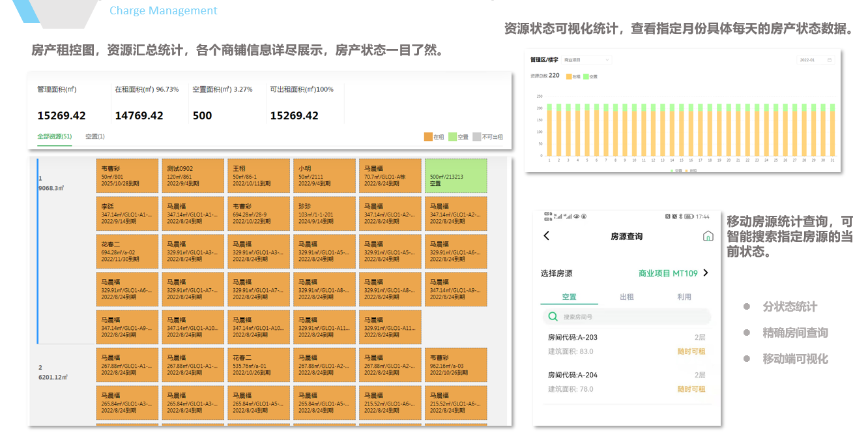Image resolution: width=868 pixels, height=444 pixels.
Task: Open the 韦春彩 694.28㎡/28-9 unit card
Action: (x=259, y=214)
